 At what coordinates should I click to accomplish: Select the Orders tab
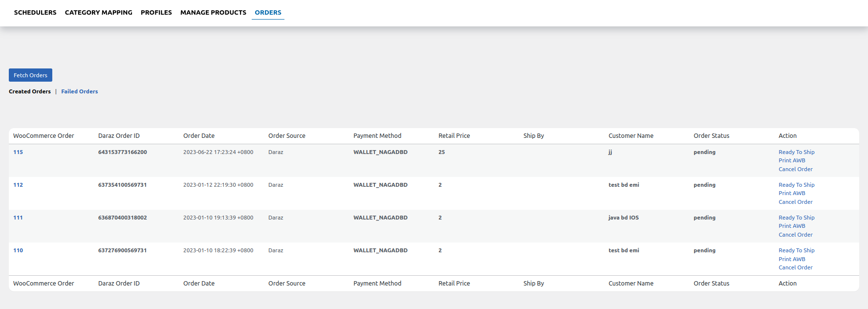pos(268,13)
